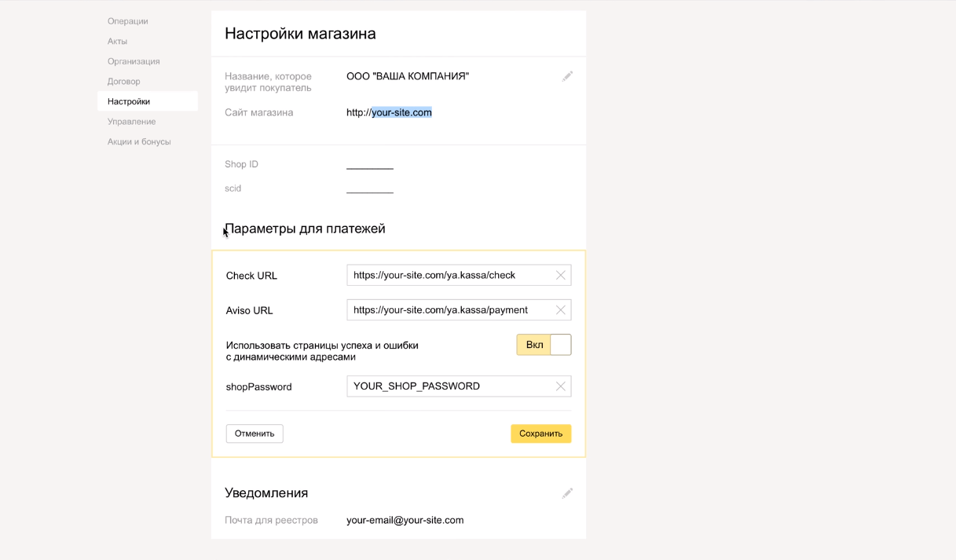956x560 pixels.
Task: Click into the Check URL text field
Action: point(448,276)
